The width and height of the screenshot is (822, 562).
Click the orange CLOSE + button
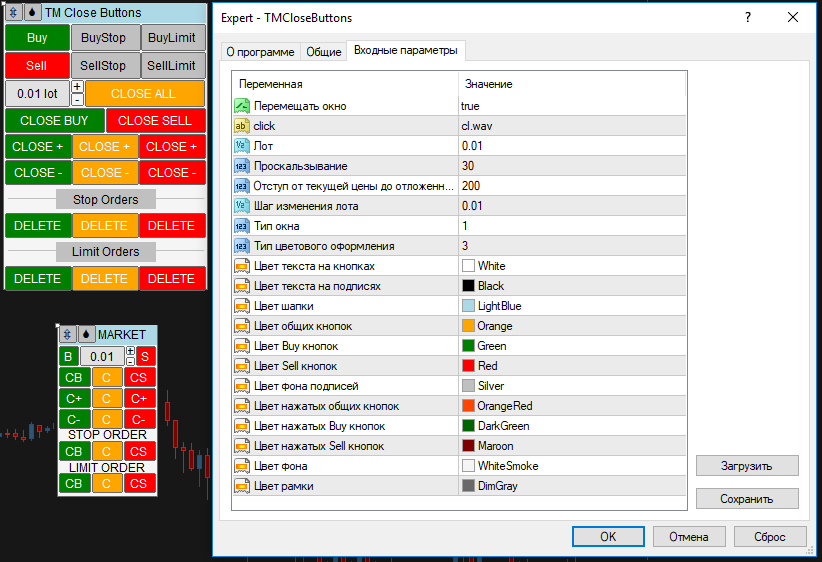pos(105,147)
